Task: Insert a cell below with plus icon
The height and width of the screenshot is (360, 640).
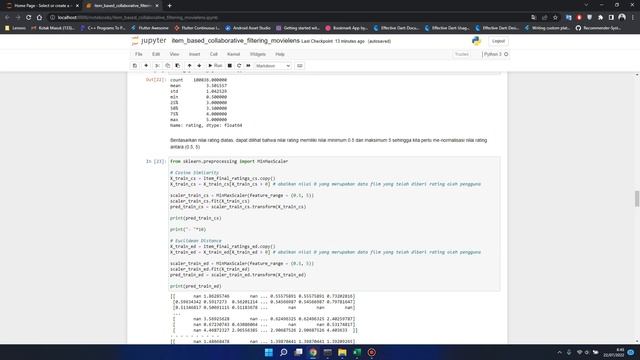Action: pos(146,66)
